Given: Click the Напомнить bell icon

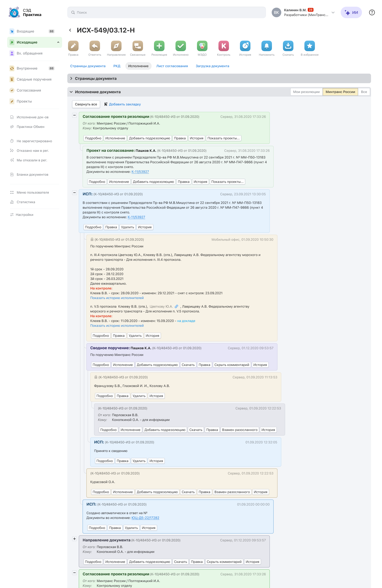Looking at the screenshot, I should pos(266,46).
